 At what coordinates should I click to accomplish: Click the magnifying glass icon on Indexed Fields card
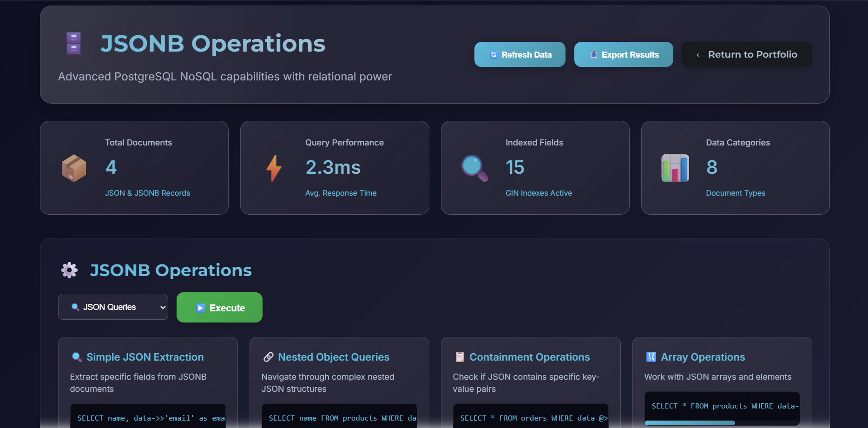click(x=474, y=168)
